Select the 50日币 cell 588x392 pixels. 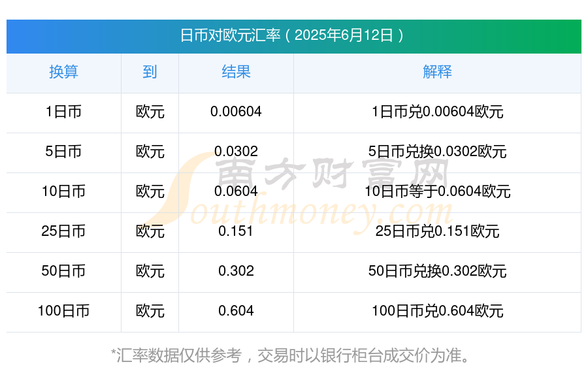(x=63, y=271)
